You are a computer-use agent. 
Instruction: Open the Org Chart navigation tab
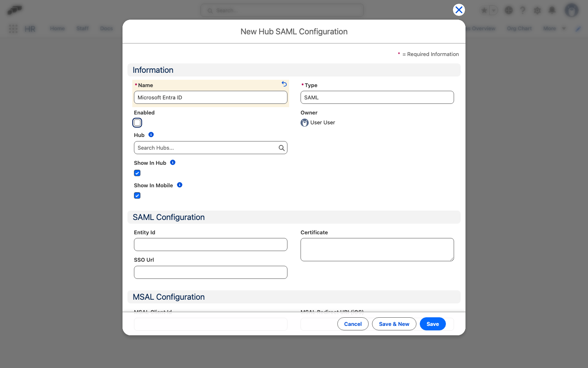click(519, 29)
